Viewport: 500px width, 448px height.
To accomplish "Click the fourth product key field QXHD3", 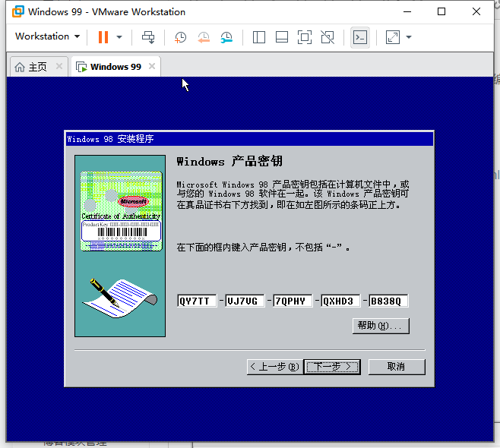I will [340, 301].
